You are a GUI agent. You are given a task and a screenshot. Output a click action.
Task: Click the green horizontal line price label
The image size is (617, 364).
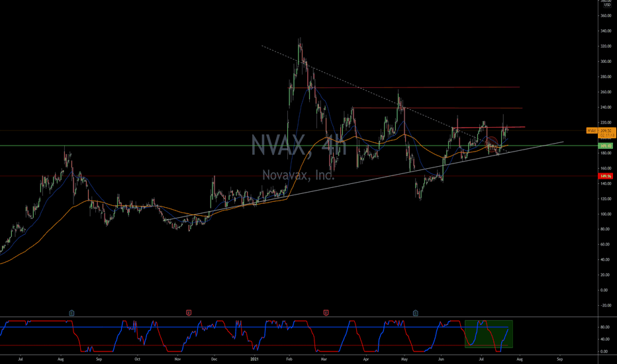(x=605, y=146)
